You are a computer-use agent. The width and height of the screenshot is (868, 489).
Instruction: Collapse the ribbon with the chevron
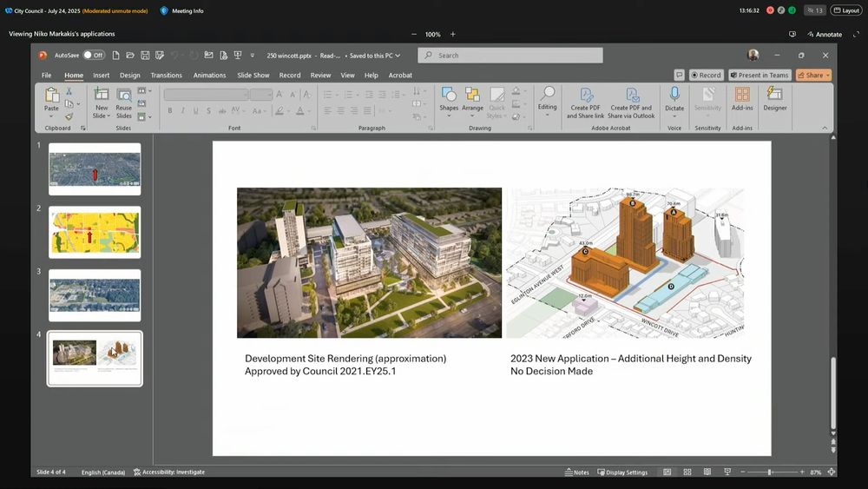(825, 128)
